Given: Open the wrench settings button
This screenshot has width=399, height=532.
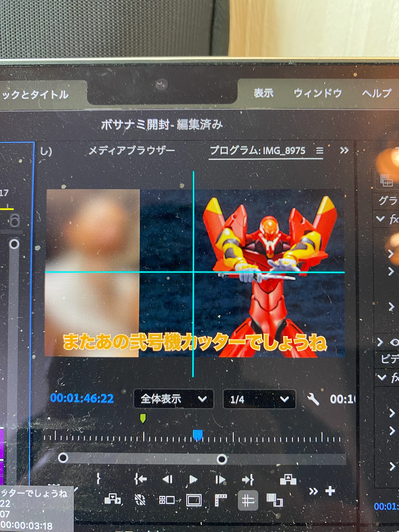Looking at the screenshot, I should [x=313, y=399].
